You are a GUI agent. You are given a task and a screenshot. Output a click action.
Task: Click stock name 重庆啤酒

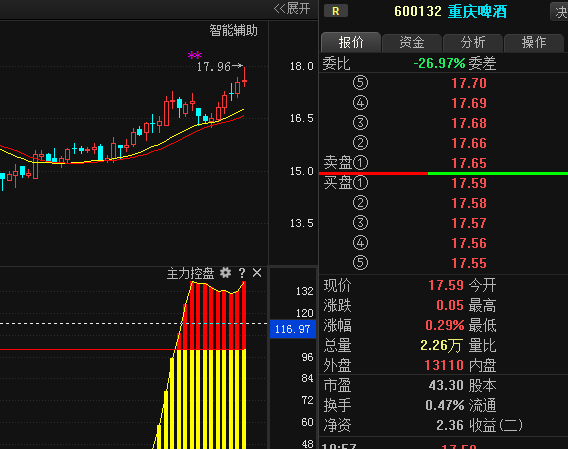click(477, 12)
